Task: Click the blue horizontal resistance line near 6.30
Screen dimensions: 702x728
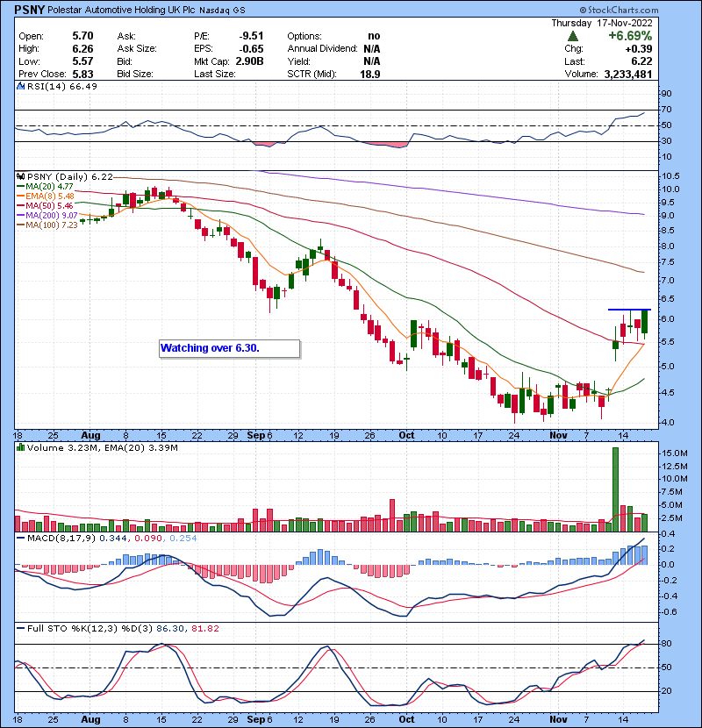Action: (x=629, y=310)
